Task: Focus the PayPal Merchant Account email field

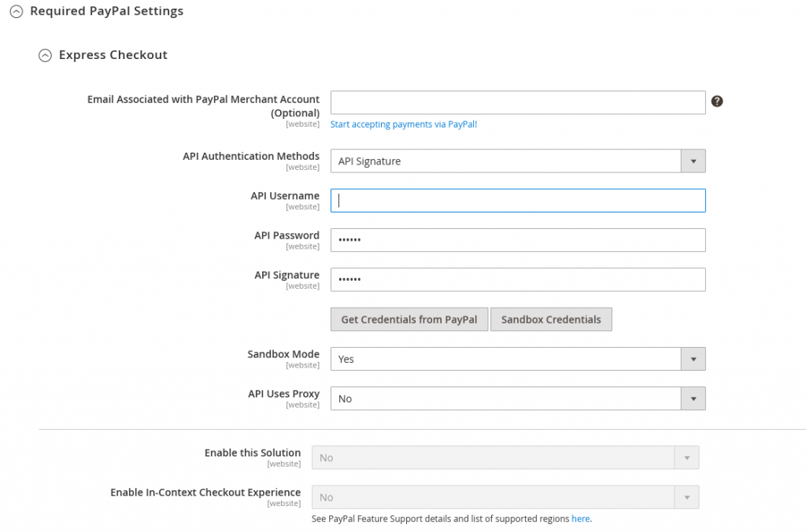Action: (x=518, y=102)
